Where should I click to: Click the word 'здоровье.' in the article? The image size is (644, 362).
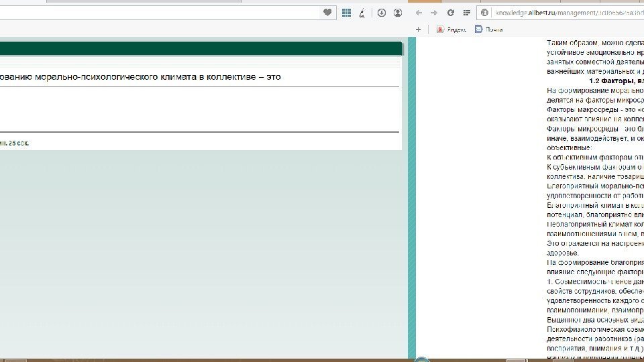tap(563, 253)
